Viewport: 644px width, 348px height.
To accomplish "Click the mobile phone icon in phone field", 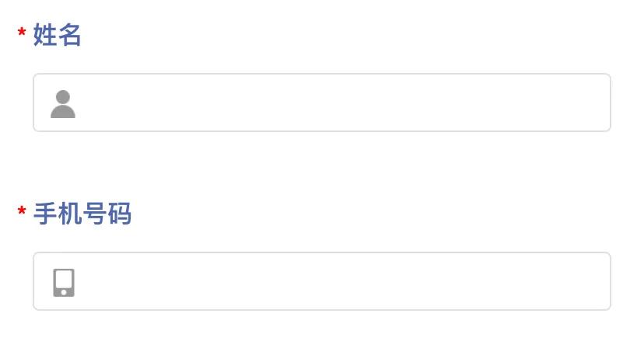I will 64,283.
